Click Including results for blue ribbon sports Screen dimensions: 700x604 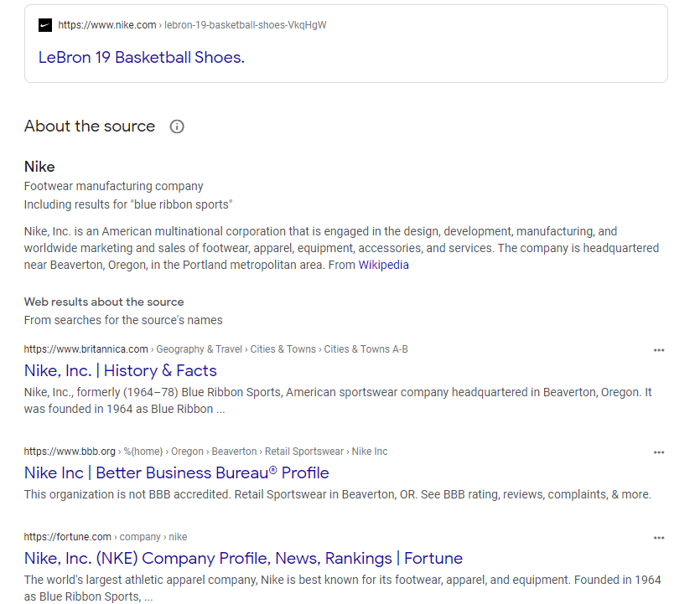pos(128,204)
